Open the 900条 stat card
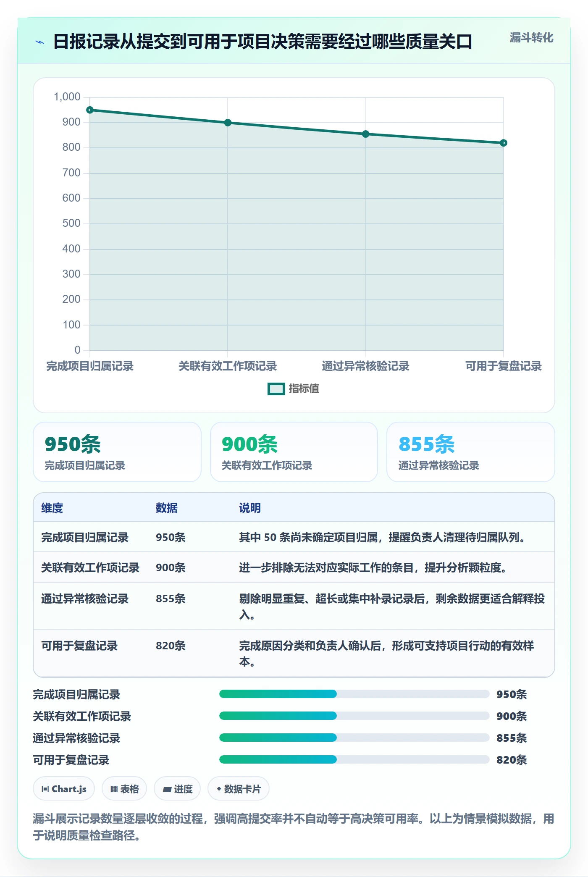The width and height of the screenshot is (588, 877). tap(294, 452)
